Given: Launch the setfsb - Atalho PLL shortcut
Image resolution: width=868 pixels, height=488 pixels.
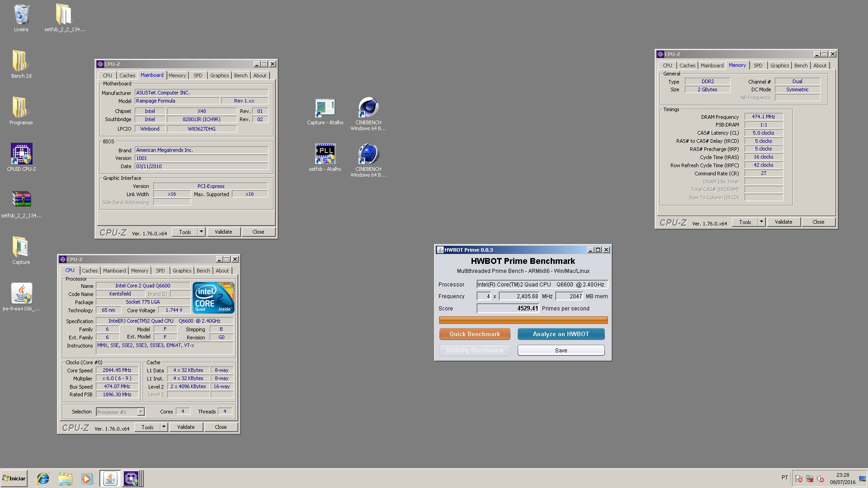Looking at the screenshot, I should click(325, 158).
